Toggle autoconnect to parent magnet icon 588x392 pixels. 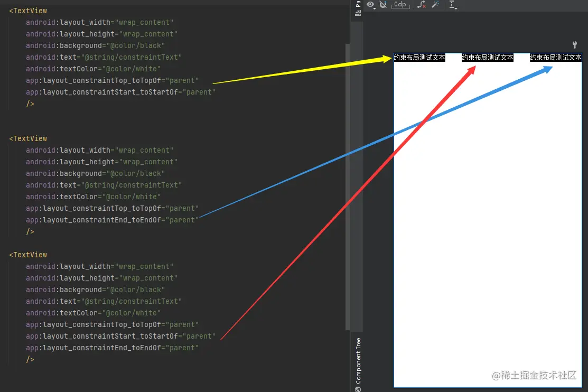coord(383,5)
